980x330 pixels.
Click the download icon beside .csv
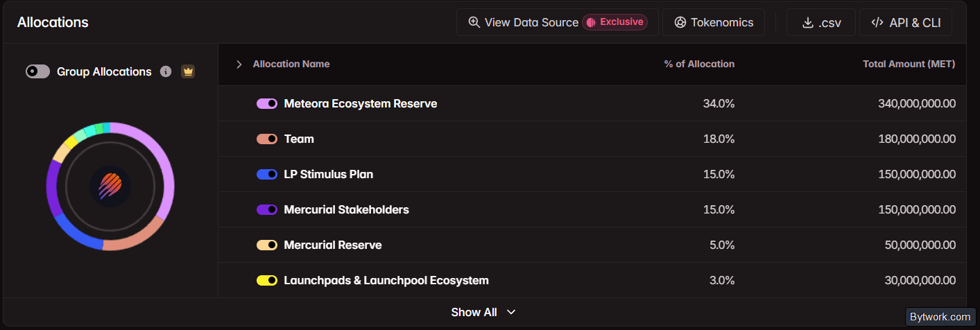(x=807, y=22)
